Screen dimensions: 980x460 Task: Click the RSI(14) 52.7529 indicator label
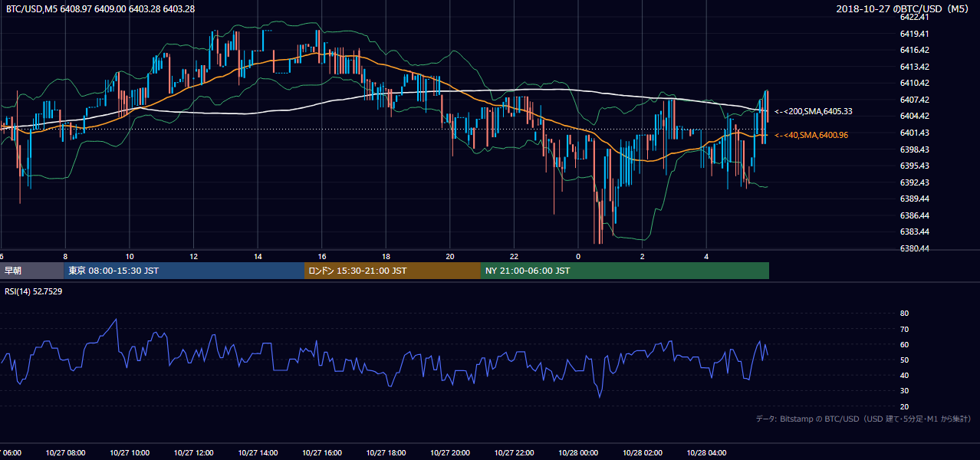34,291
